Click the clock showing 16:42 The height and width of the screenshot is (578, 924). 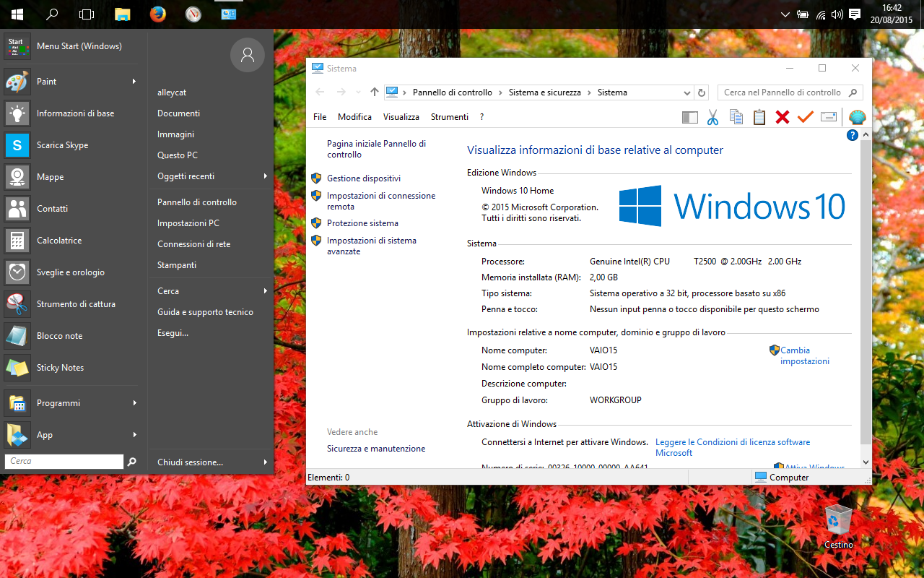[892, 14]
